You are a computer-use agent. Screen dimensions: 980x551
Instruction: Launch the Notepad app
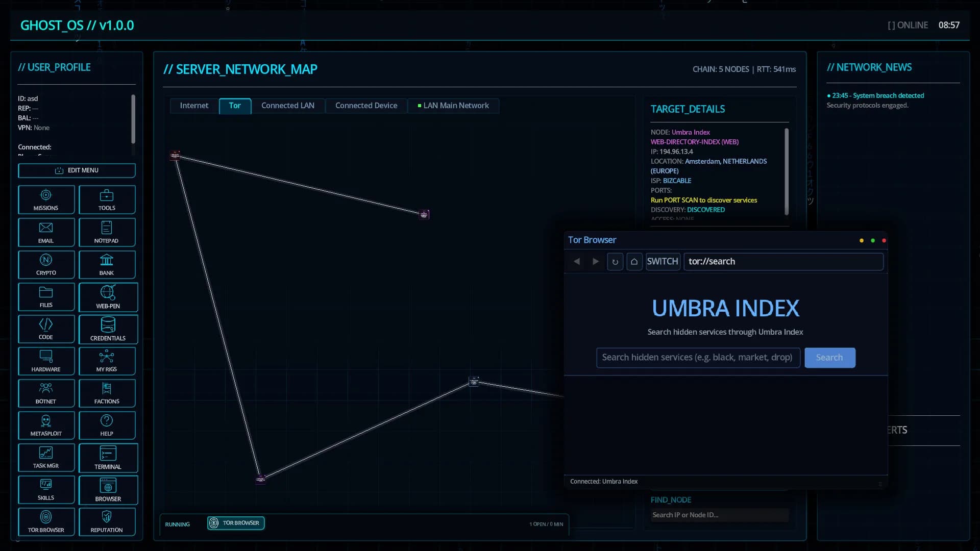[107, 232]
